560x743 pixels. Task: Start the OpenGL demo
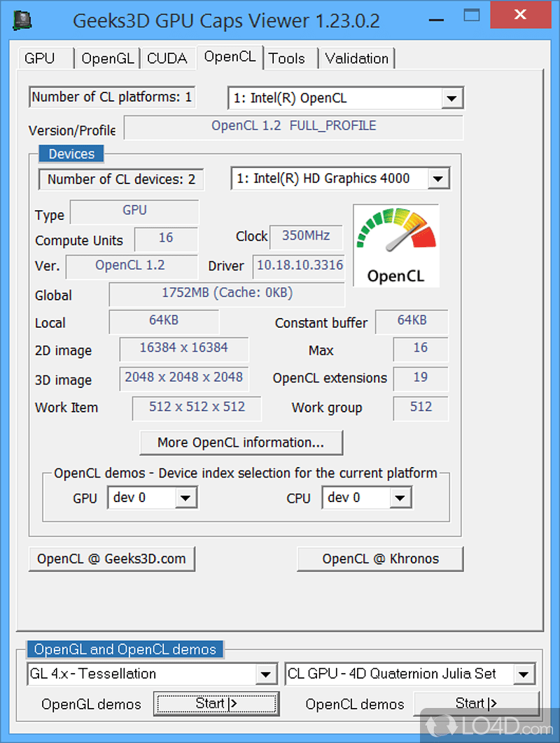pos(216,703)
